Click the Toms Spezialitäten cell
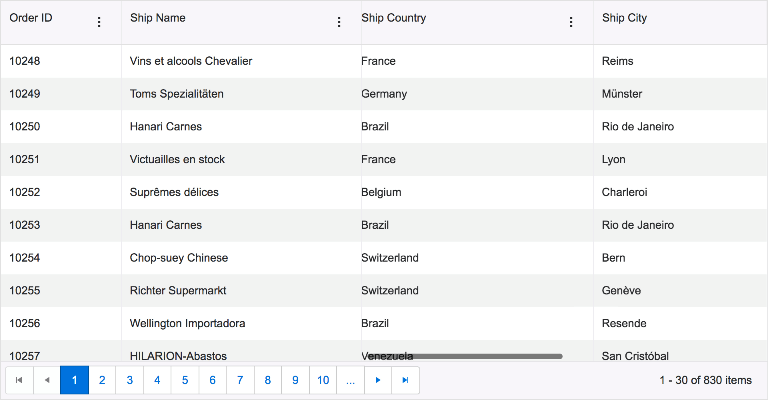 coord(177,94)
